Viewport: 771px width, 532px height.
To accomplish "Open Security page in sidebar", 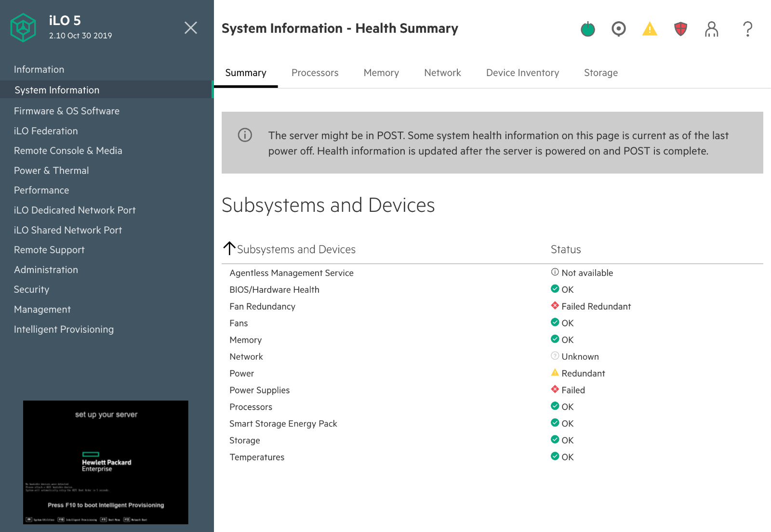I will pos(31,289).
